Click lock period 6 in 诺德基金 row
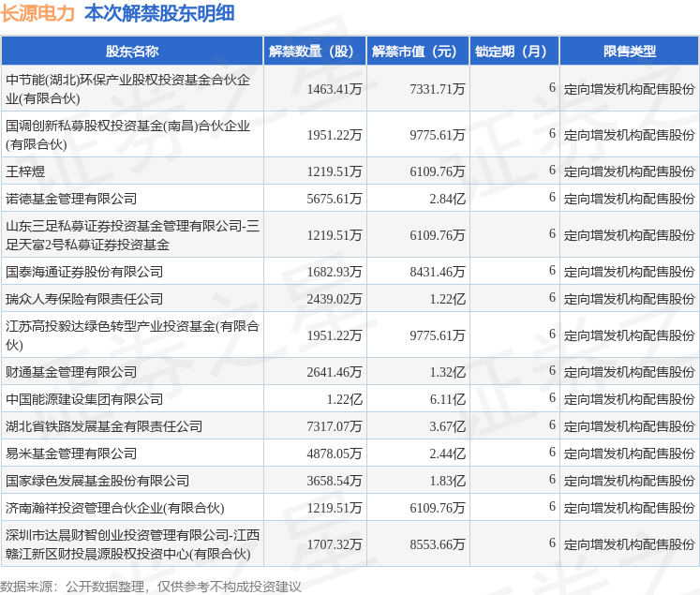This screenshot has width=700, height=595. [x=552, y=197]
